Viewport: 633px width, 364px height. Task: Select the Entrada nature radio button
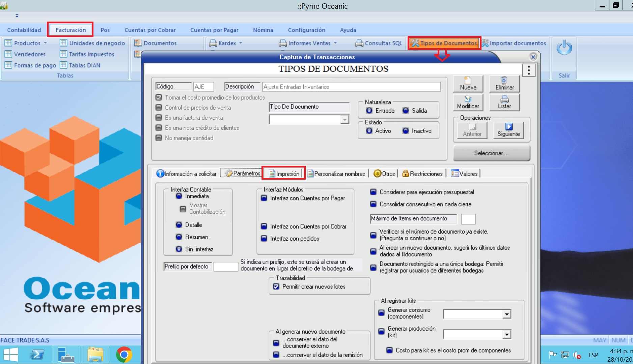(369, 111)
